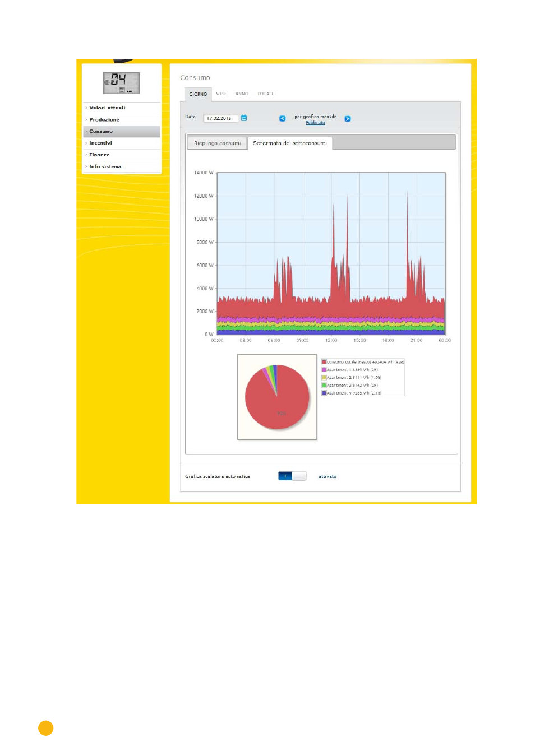
Task: Open Info sistema in the sidebar
Action: 122,166
